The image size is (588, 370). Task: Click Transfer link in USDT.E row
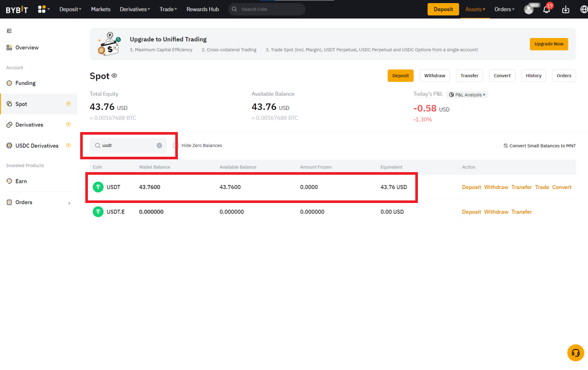522,212
